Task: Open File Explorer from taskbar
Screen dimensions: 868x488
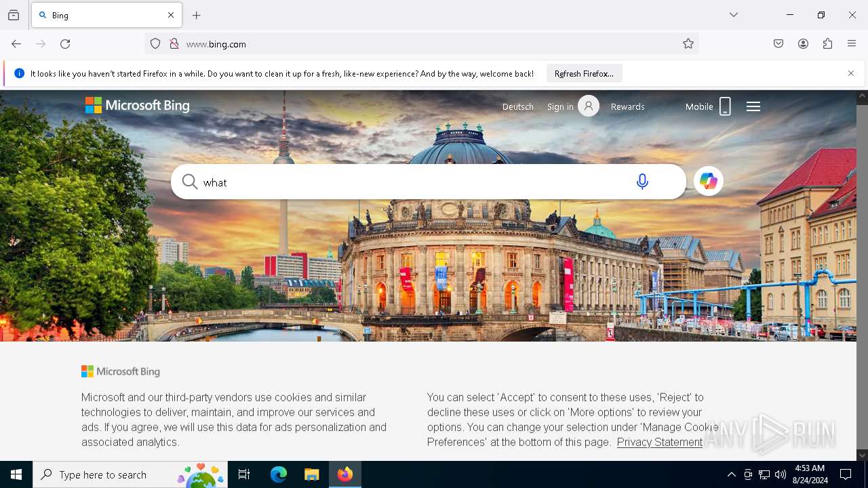Action: (311, 474)
